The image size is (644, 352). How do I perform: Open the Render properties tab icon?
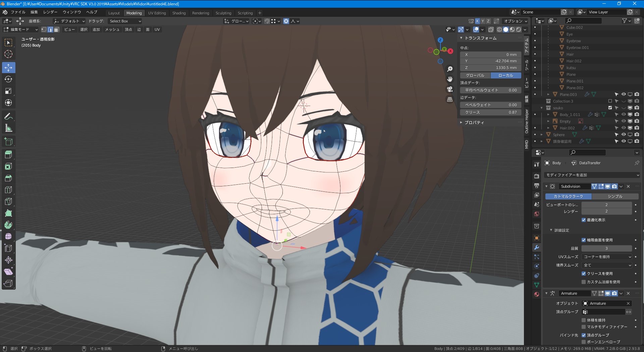(x=537, y=176)
